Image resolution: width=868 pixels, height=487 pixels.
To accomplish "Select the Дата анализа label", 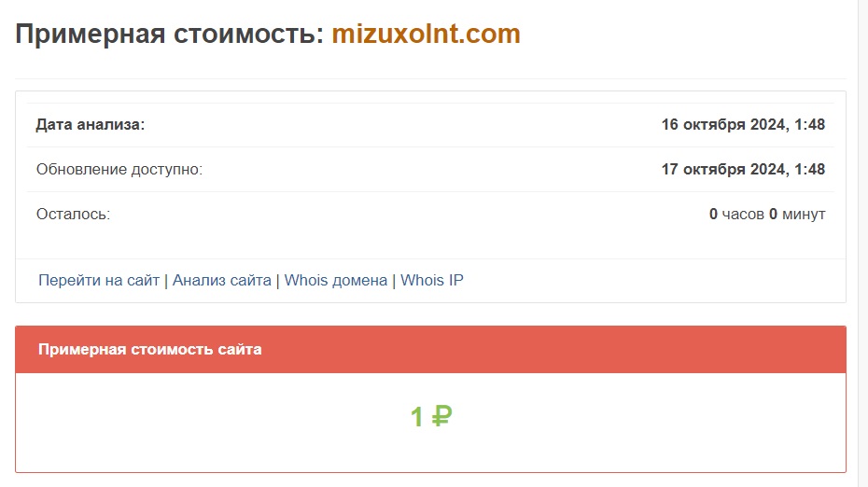I will [91, 124].
